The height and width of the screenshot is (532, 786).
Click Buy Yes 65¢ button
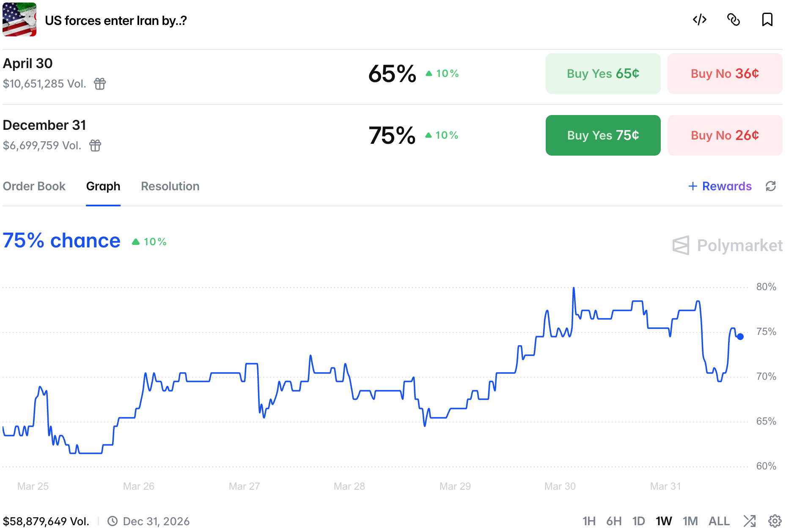click(x=603, y=74)
